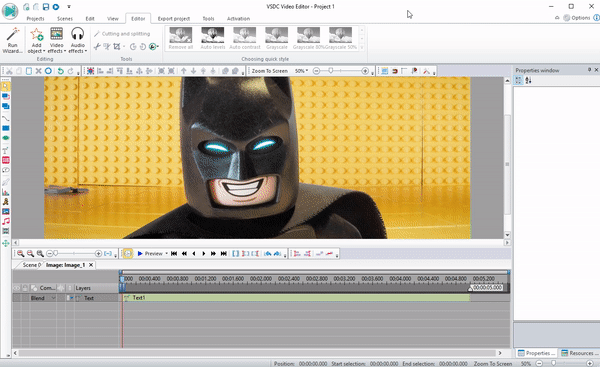Screen dimensions: 600x367
Task: Switch to the Properties bottom tab
Action: (x=536, y=353)
